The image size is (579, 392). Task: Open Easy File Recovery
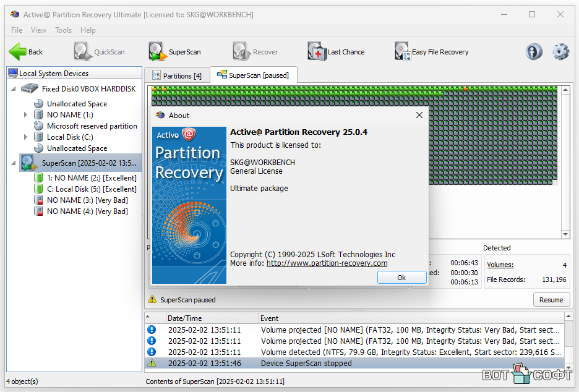click(431, 52)
